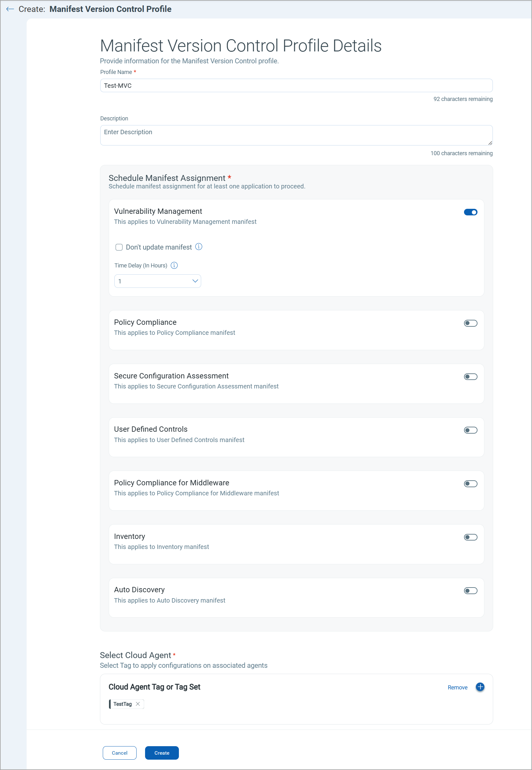
Task: Click info icon beside Don't update manifest
Action: point(199,247)
